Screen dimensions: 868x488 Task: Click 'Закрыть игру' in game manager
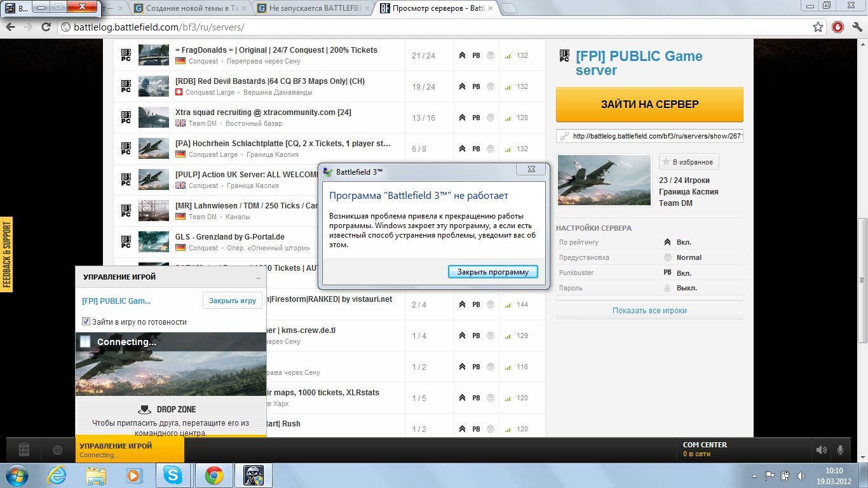(233, 301)
